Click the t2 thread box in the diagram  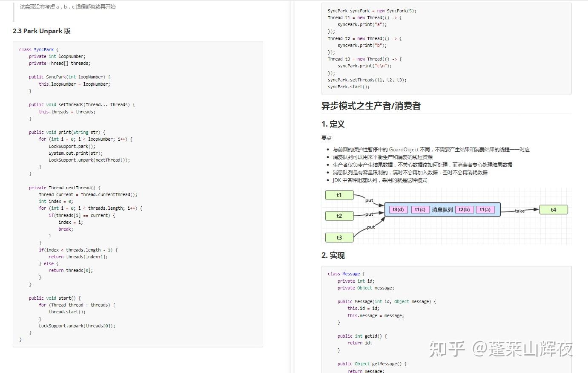339,216
